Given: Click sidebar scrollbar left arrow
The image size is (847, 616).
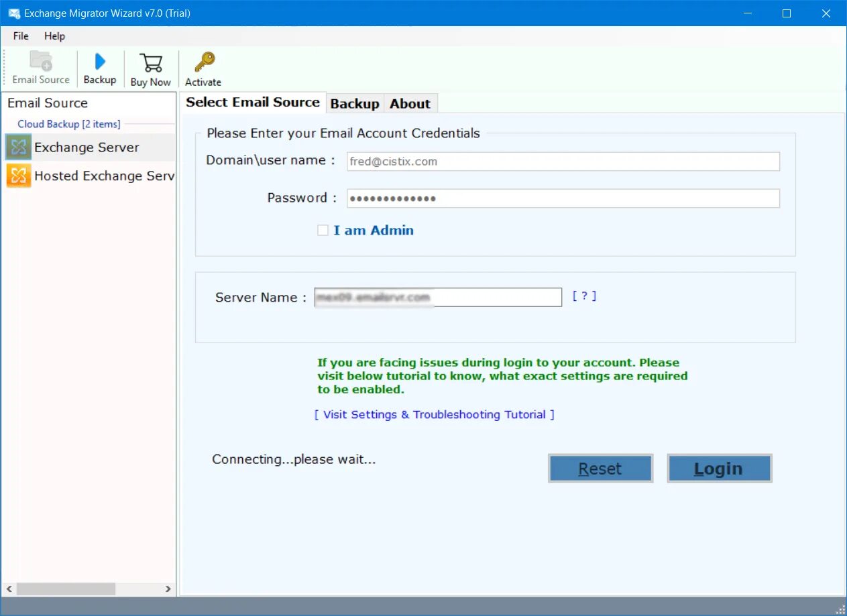Looking at the screenshot, I should click(x=9, y=589).
